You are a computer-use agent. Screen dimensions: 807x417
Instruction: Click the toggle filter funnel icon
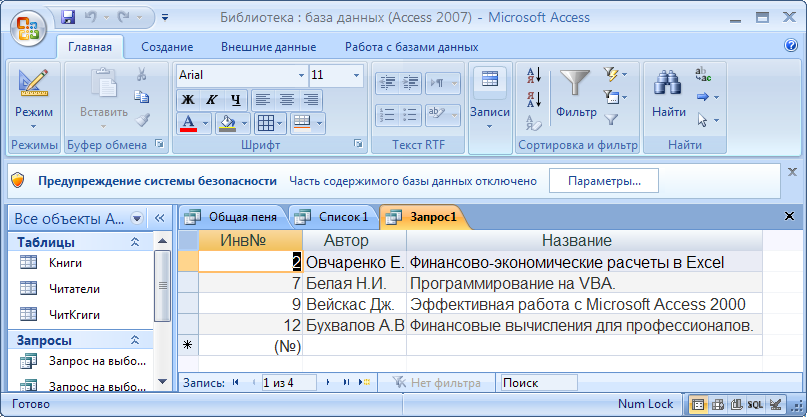click(x=611, y=119)
